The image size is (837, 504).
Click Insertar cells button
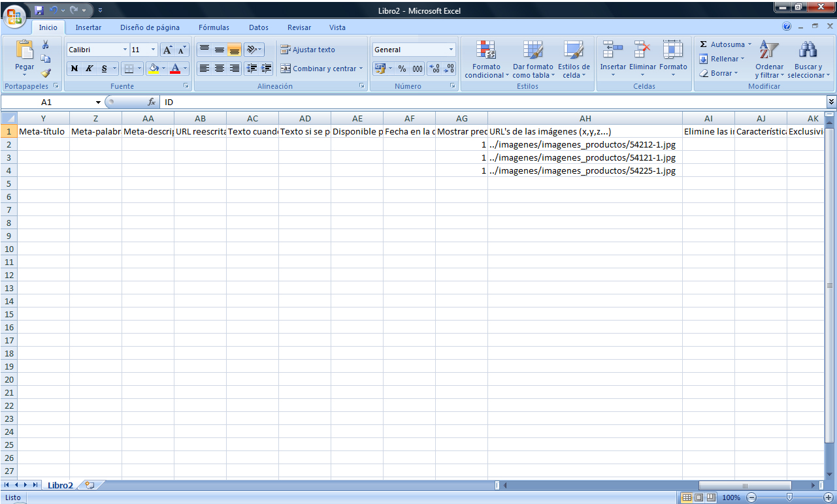click(x=613, y=59)
